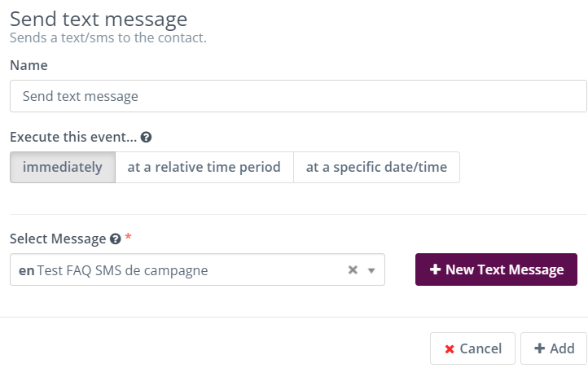Click the help icon next to Select Message
The height and width of the screenshot is (368, 588).
(x=115, y=239)
